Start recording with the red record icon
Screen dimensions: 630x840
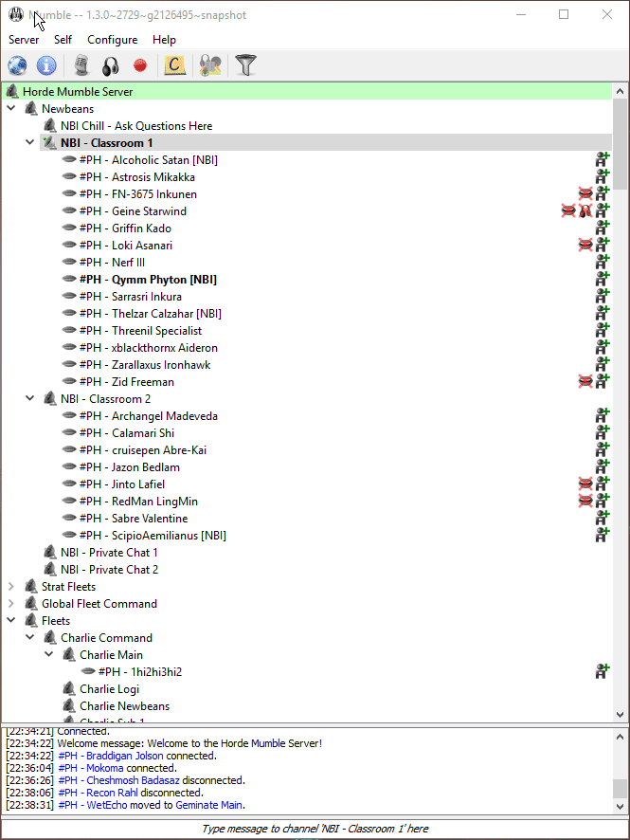point(140,65)
